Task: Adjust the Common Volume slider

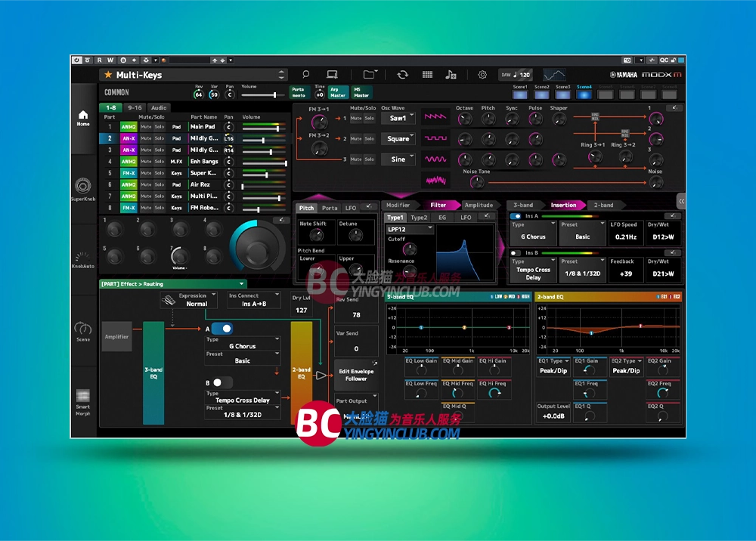Action: tap(263, 95)
